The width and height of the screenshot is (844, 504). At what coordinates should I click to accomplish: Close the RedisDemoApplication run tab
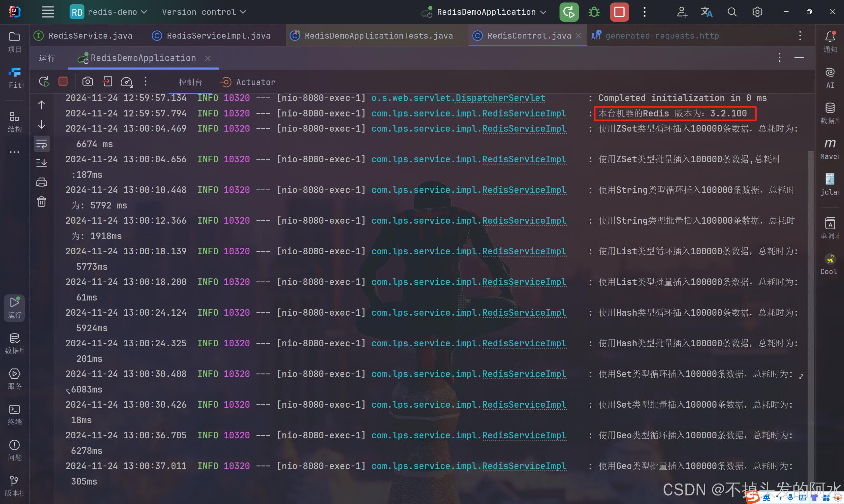[208, 58]
